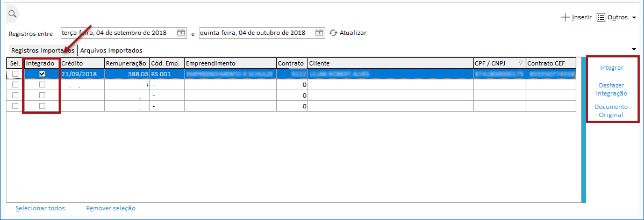Toggle Integrado checkbox in the third row
Viewport: 644px width, 220px height.
tap(42, 95)
